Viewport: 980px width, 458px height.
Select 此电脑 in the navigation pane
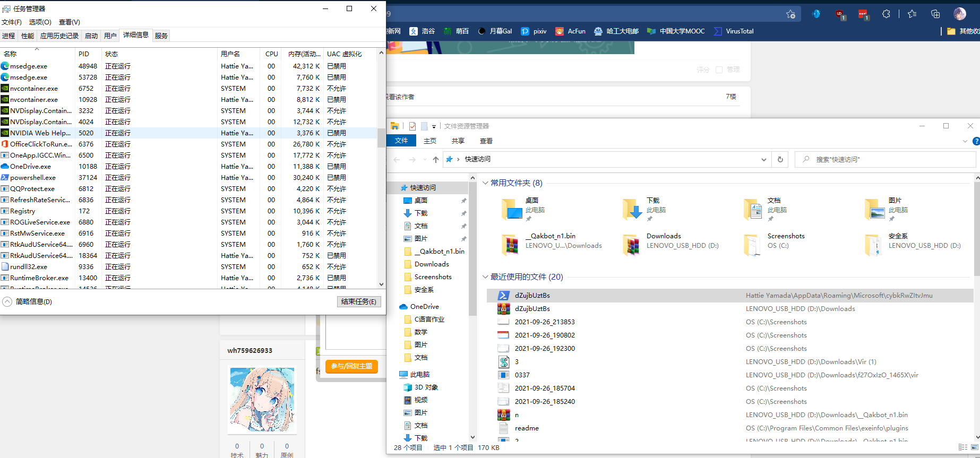419,375
